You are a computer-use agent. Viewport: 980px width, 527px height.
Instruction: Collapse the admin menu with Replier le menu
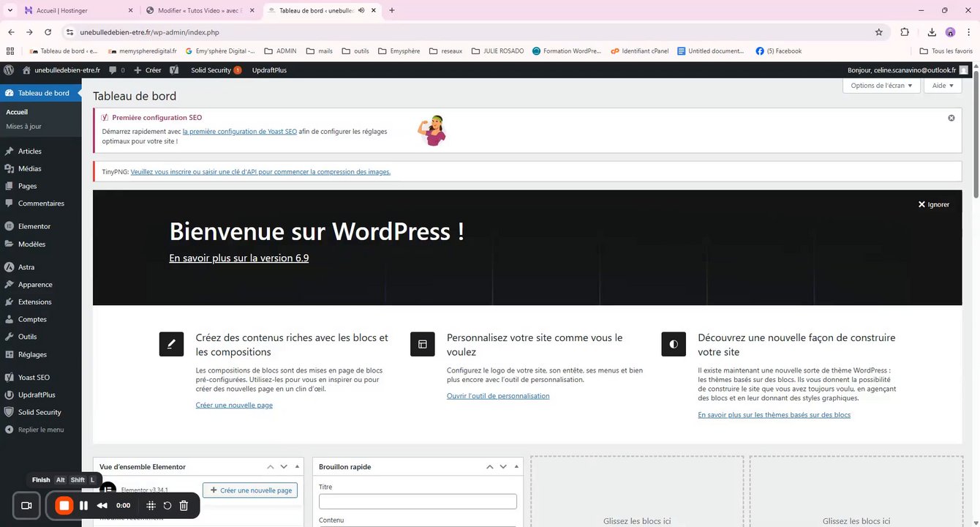click(41, 430)
